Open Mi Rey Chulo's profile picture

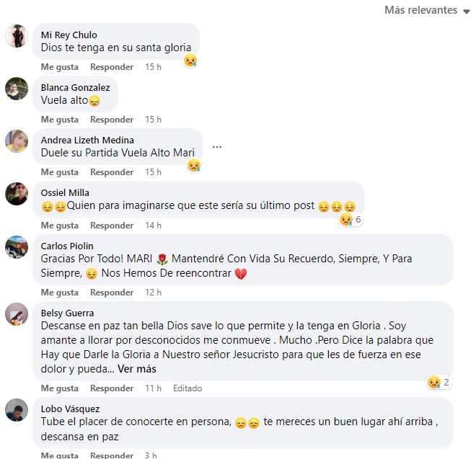[17, 36]
